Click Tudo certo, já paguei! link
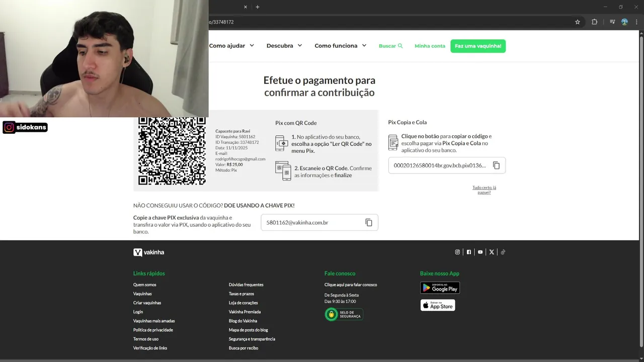Screen dimensions: 644x362 484,190
